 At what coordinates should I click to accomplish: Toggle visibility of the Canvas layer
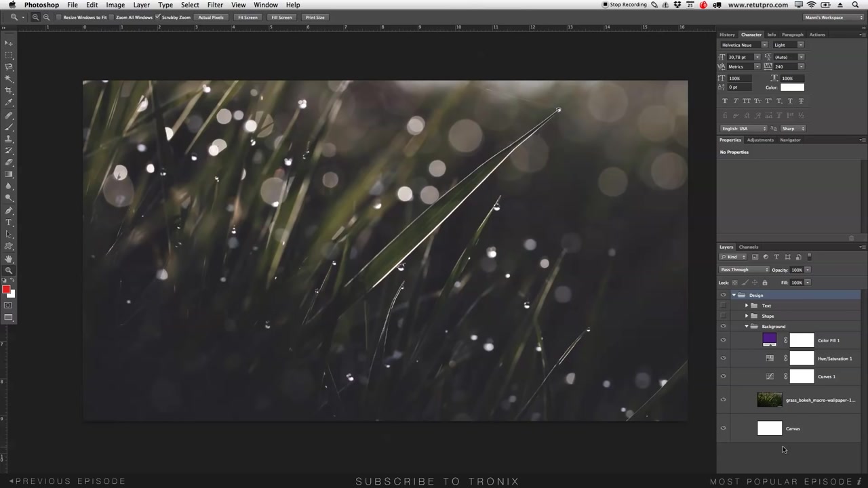723,428
